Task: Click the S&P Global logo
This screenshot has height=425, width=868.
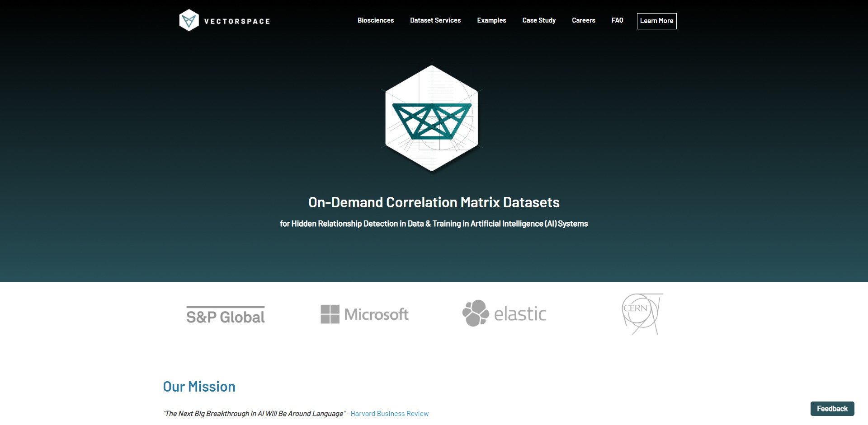Action: (226, 315)
